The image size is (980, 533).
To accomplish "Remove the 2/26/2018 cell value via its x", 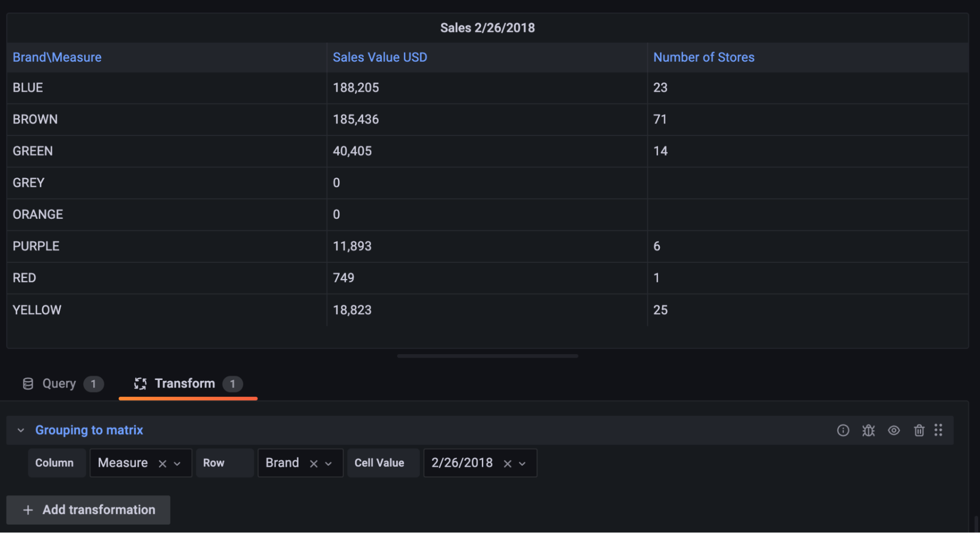I will tap(507, 463).
